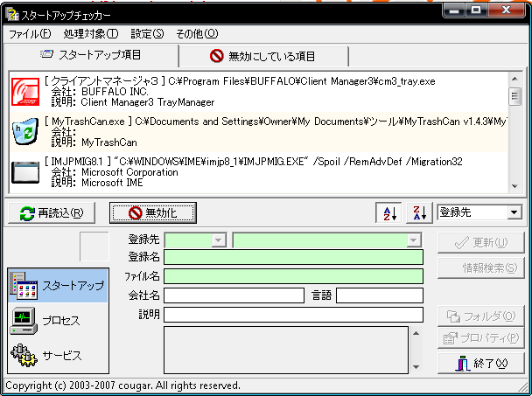Open the その他(O) menu
Image resolution: width=532 pixels, height=396 pixels.
tap(197, 33)
